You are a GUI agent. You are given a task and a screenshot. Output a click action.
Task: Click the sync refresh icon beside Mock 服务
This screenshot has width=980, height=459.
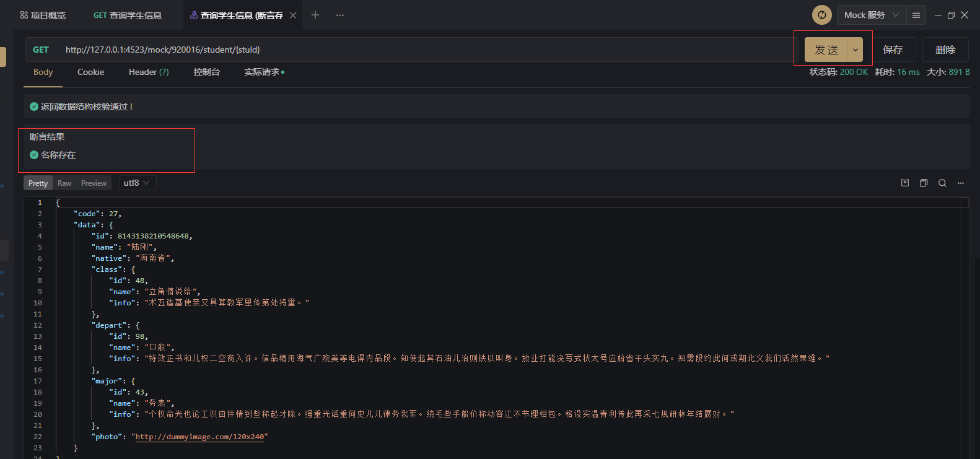pyautogui.click(x=822, y=15)
